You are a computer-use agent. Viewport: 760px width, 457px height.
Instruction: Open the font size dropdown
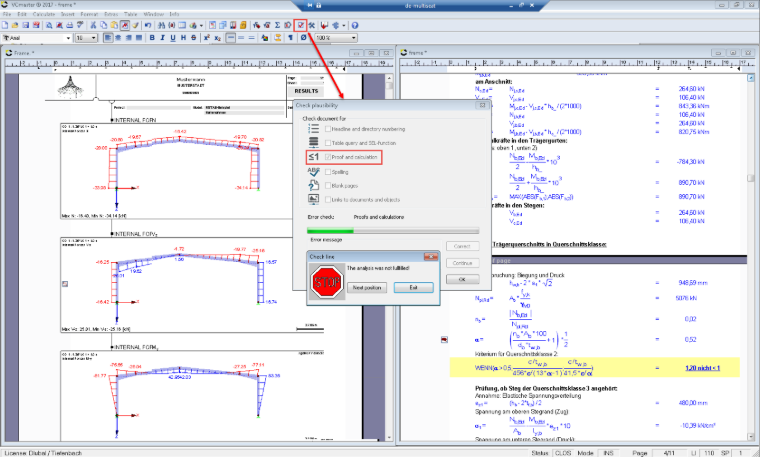pyautogui.click(x=86, y=38)
